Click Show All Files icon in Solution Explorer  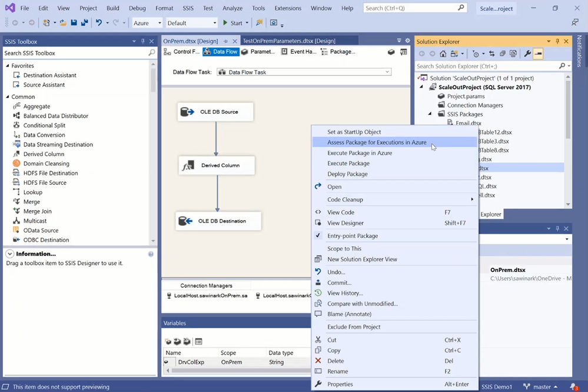point(513,54)
